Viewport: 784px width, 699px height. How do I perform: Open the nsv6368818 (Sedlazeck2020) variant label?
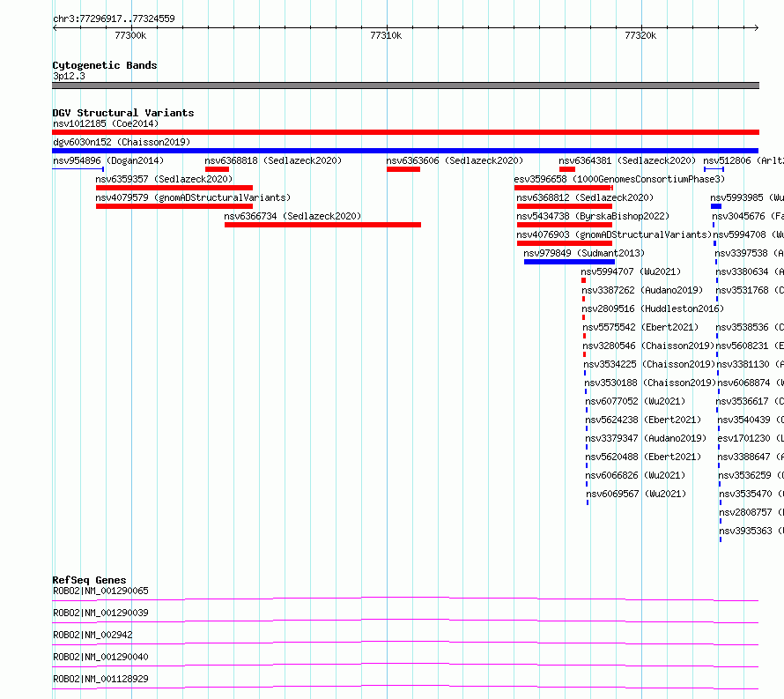pos(273,160)
